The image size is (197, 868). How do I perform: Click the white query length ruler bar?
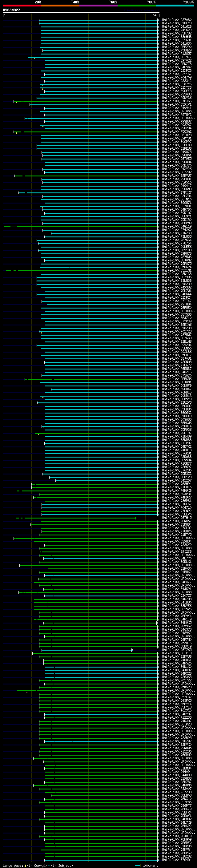(x=81, y=12)
